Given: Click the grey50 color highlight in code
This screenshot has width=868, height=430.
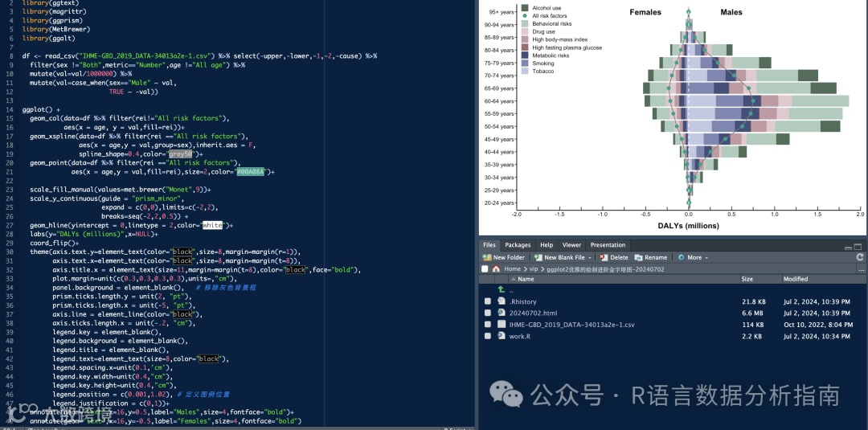Looking at the screenshot, I should pos(181,154).
